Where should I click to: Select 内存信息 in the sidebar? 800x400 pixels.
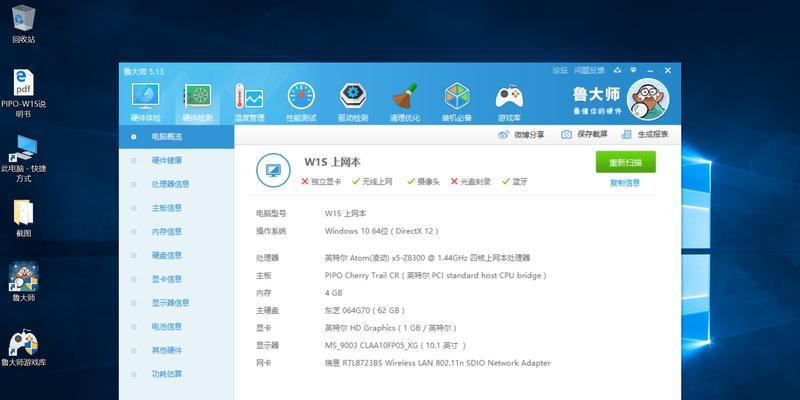(x=177, y=232)
